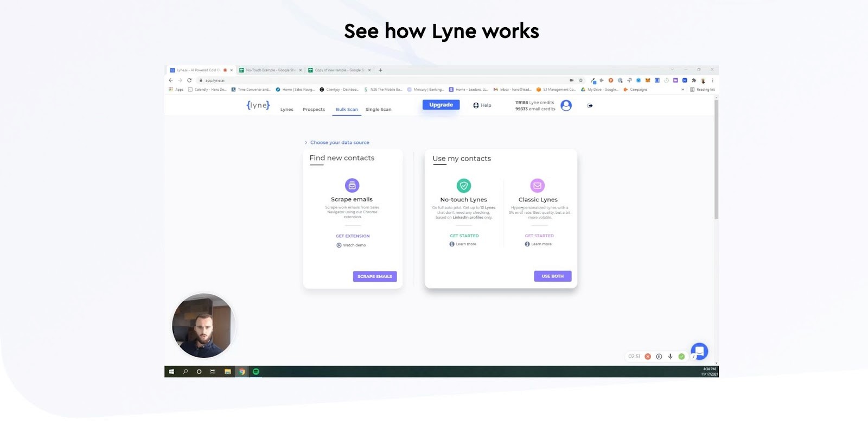Open File Explorer from the taskbar
The width and height of the screenshot is (868, 431).
tap(228, 372)
